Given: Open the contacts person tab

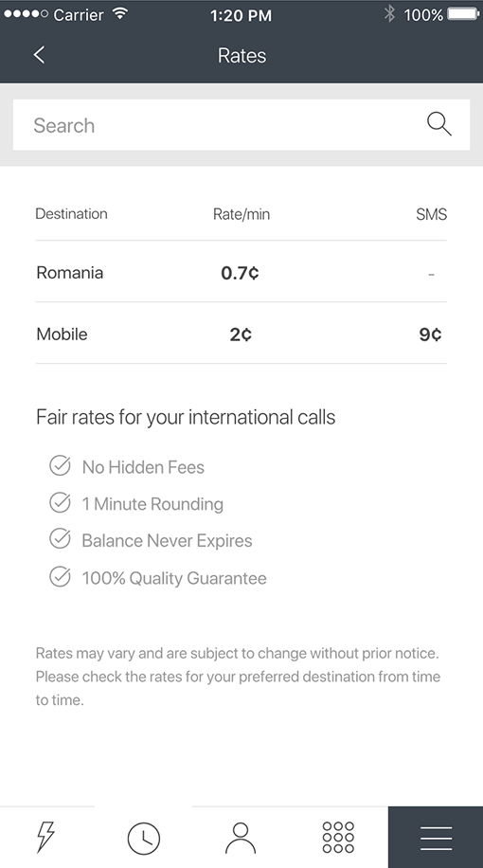Looking at the screenshot, I should (241, 838).
